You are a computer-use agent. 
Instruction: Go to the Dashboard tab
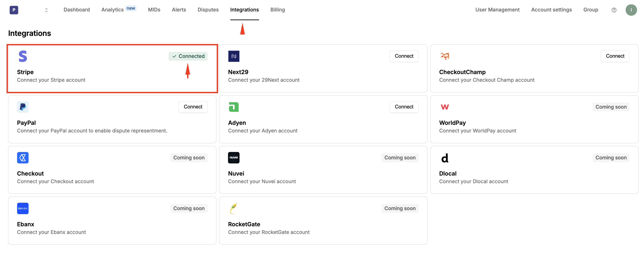pos(76,10)
